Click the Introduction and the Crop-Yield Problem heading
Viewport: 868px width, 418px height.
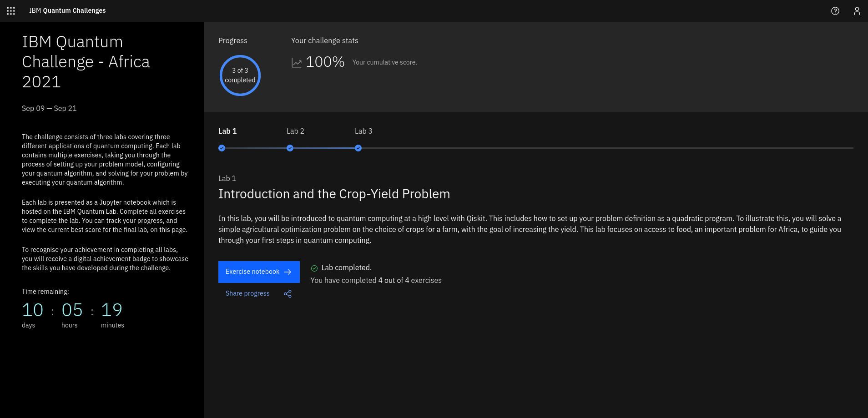click(x=334, y=194)
